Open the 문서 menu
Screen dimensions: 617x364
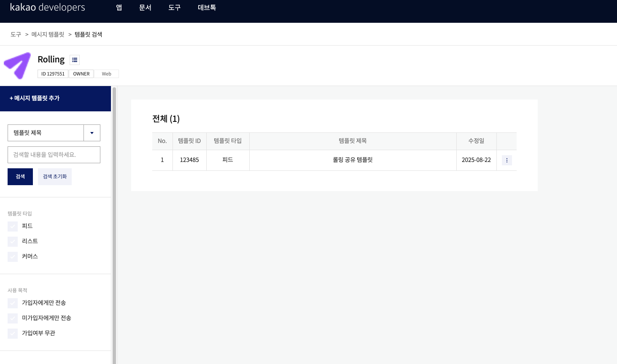click(x=145, y=7)
